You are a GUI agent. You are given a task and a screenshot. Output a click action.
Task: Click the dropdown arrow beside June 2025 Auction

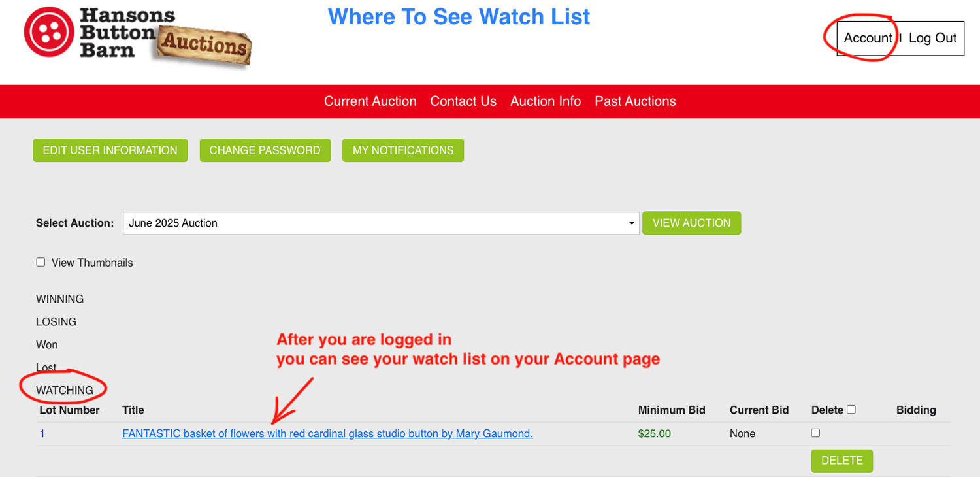[631, 223]
